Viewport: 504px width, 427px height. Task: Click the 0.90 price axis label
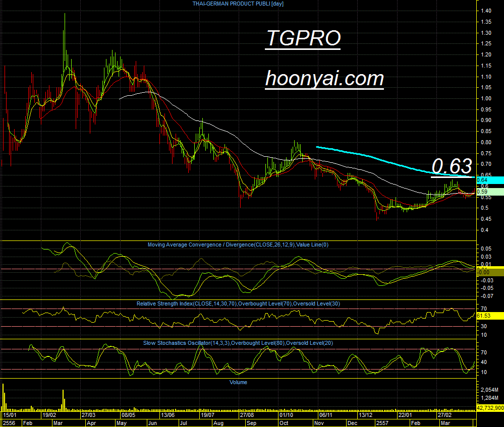click(x=486, y=120)
